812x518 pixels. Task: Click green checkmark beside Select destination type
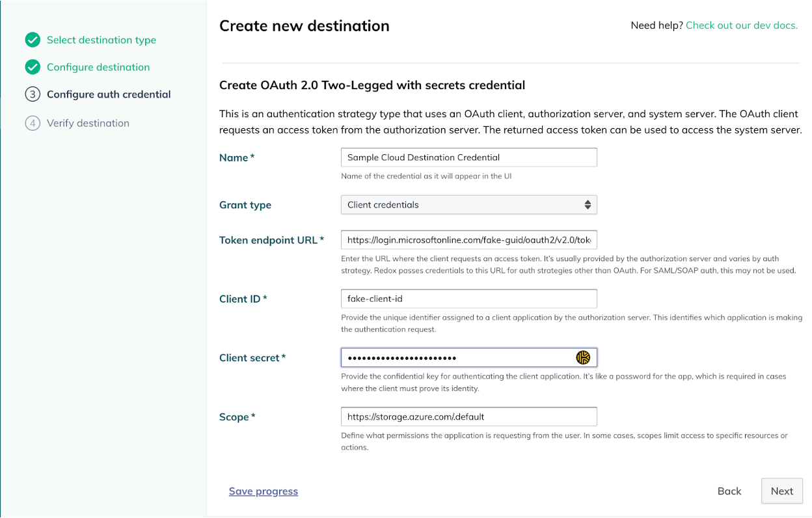(33, 40)
